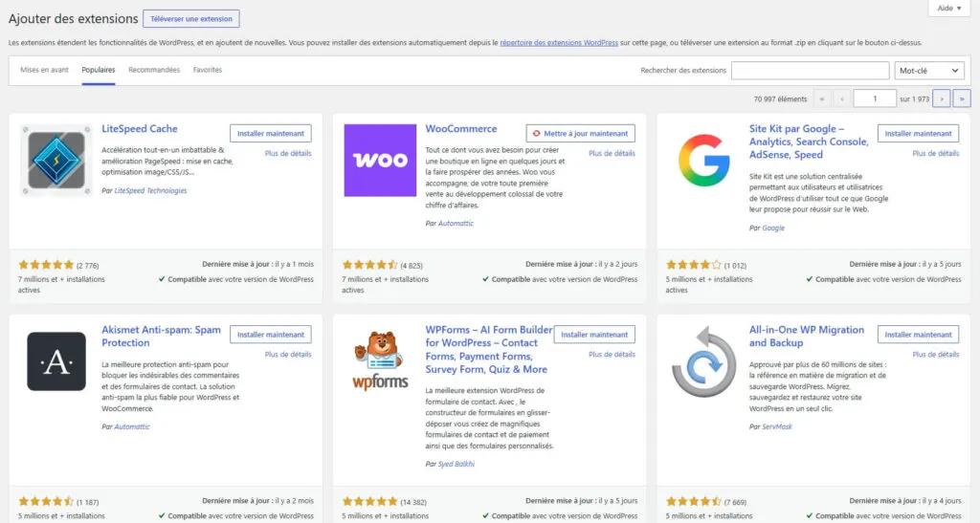Click the Akismet plugin icon
This screenshot has width=980, height=523.
56,361
